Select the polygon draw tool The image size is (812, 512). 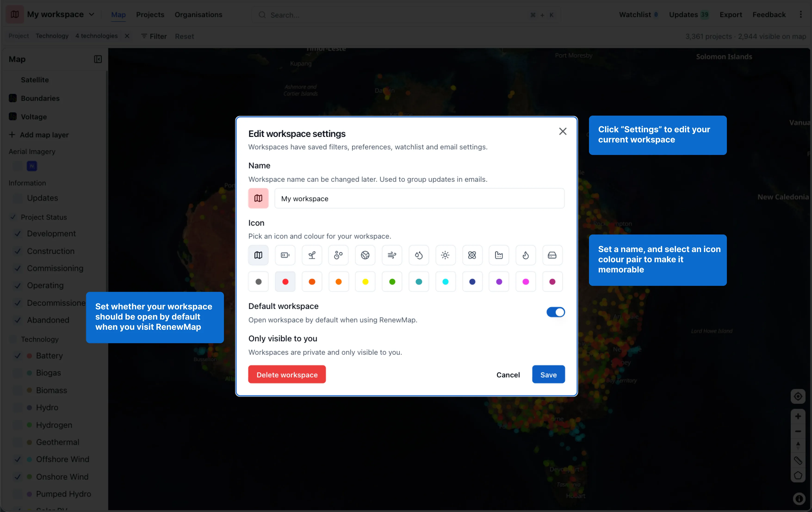[798, 475]
